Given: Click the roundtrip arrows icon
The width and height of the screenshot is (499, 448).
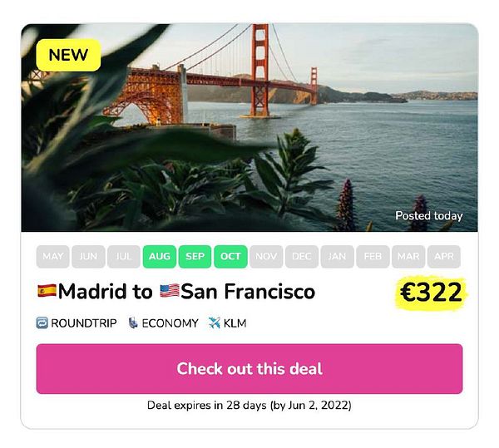Looking at the screenshot, I should [42, 323].
